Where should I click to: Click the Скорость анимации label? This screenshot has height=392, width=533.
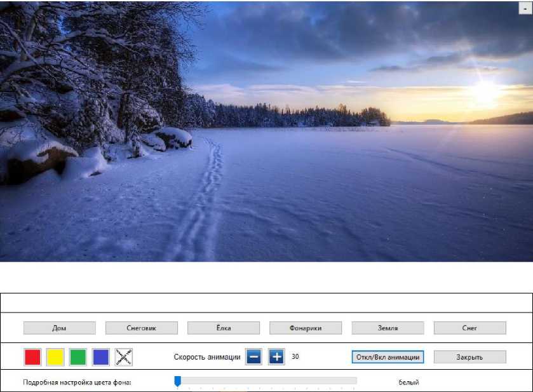[207, 357]
